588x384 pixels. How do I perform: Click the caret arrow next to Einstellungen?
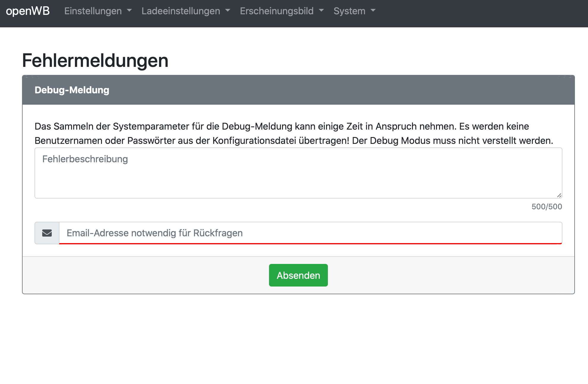pyautogui.click(x=129, y=11)
